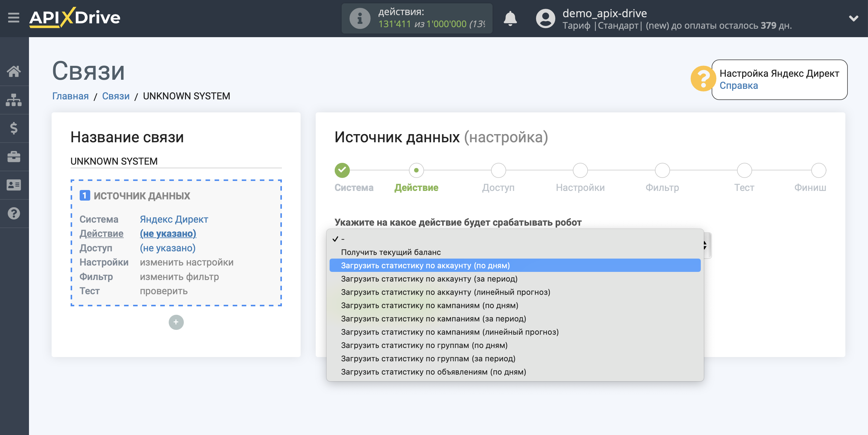
Task: Click изменить настройки
Action: coord(186,262)
